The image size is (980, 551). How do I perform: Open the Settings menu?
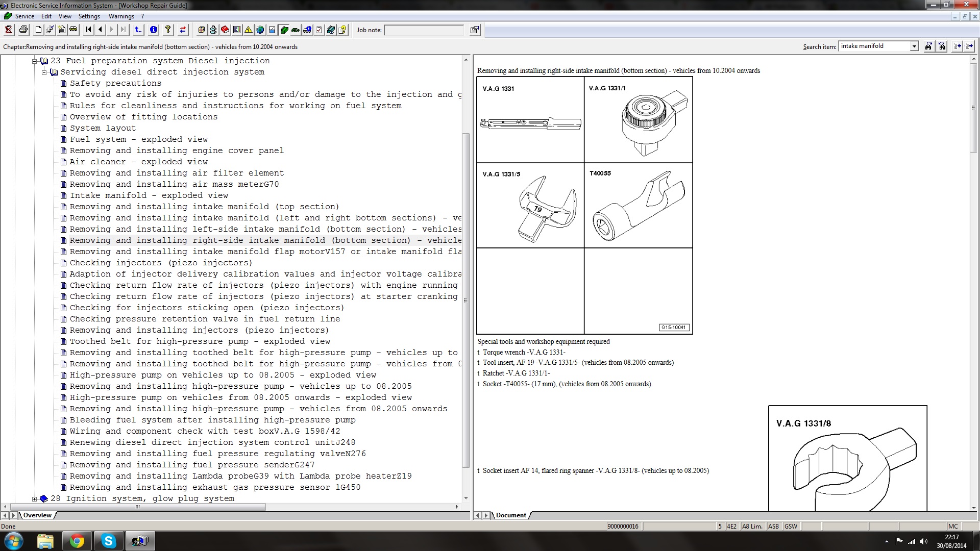pos(89,16)
